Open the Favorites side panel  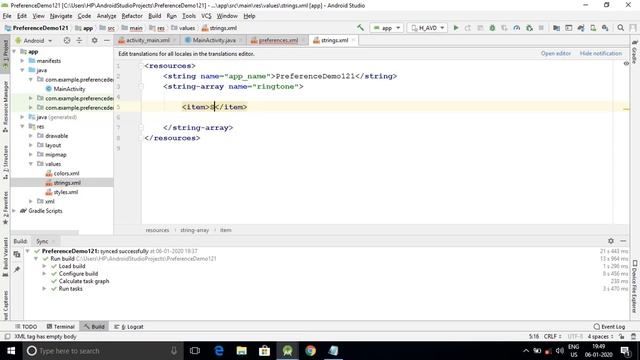click(x=5, y=208)
